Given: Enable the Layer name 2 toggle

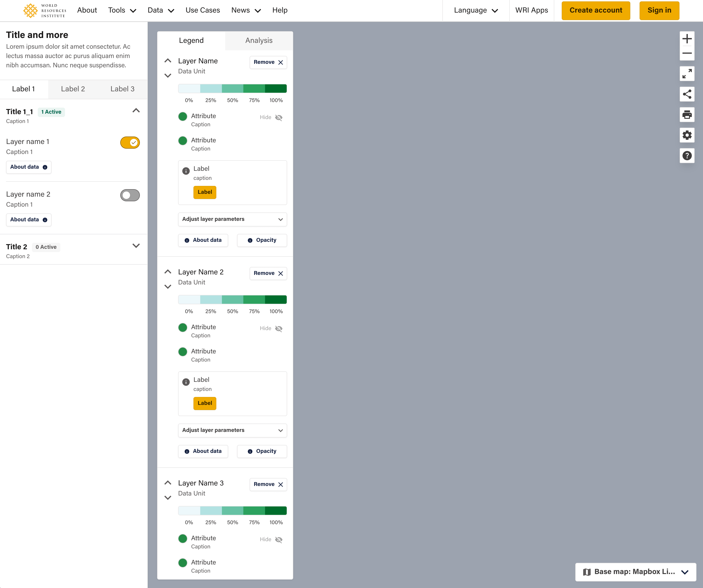Looking at the screenshot, I should (130, 195).
